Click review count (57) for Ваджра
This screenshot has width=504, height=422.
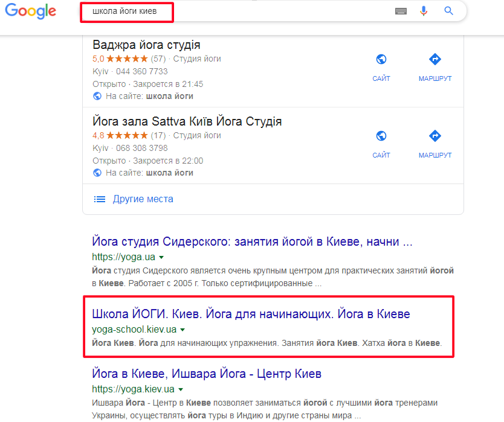(x=158, y=59)
